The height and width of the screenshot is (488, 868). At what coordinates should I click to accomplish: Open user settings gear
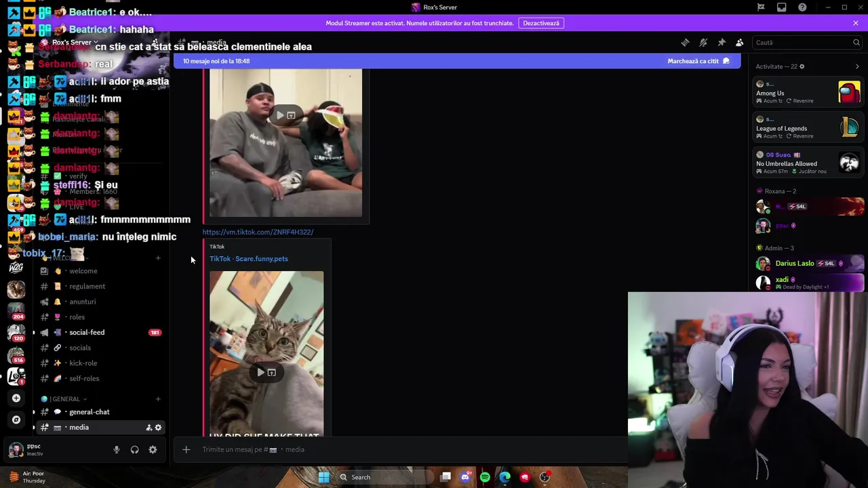click(153, 450)
